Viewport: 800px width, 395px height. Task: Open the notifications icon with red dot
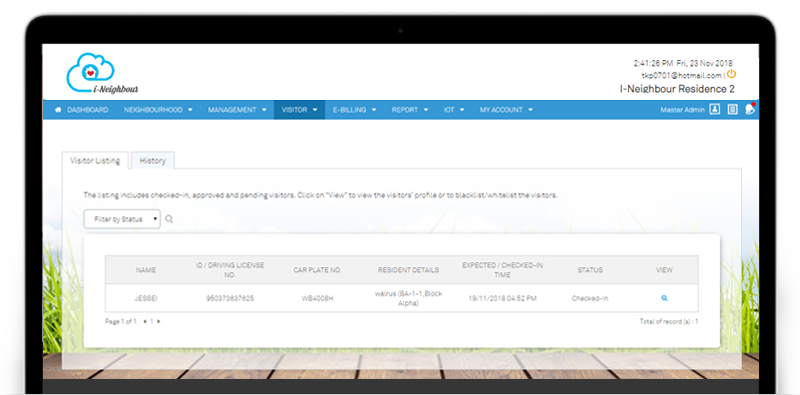pyautogui.click(x=749, y=109)
